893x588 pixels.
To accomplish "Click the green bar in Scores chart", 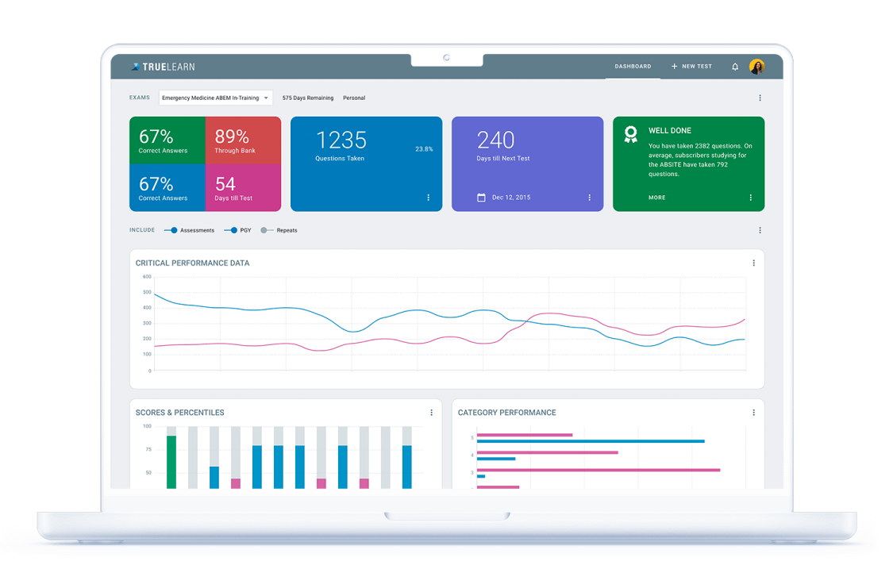I will click(x=171, y=462).
